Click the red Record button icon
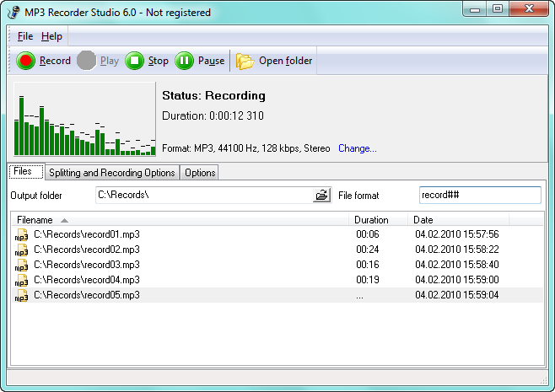Viewport: 555px width, 392px height. (25, 61)
